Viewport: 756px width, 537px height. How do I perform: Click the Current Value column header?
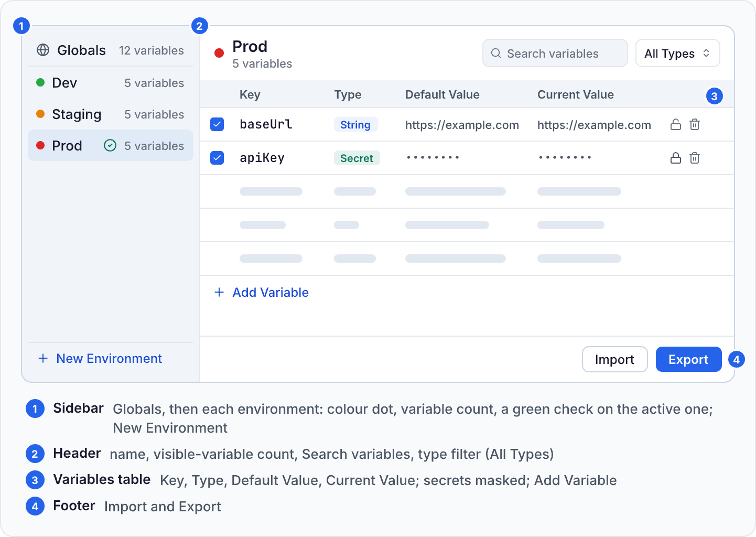tap(576, 94)
